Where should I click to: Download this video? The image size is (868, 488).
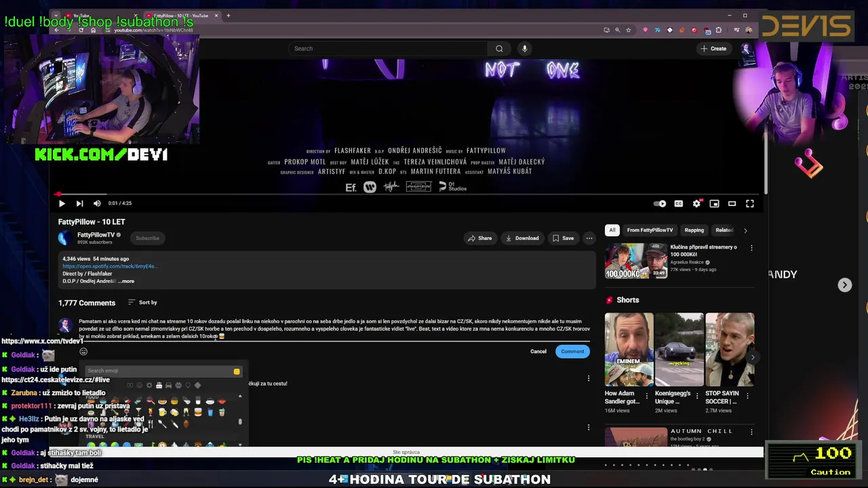click(521, 238)
